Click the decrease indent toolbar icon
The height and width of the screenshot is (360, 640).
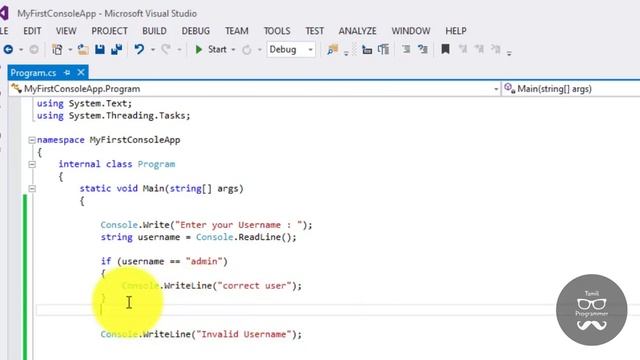coord(367,50)
